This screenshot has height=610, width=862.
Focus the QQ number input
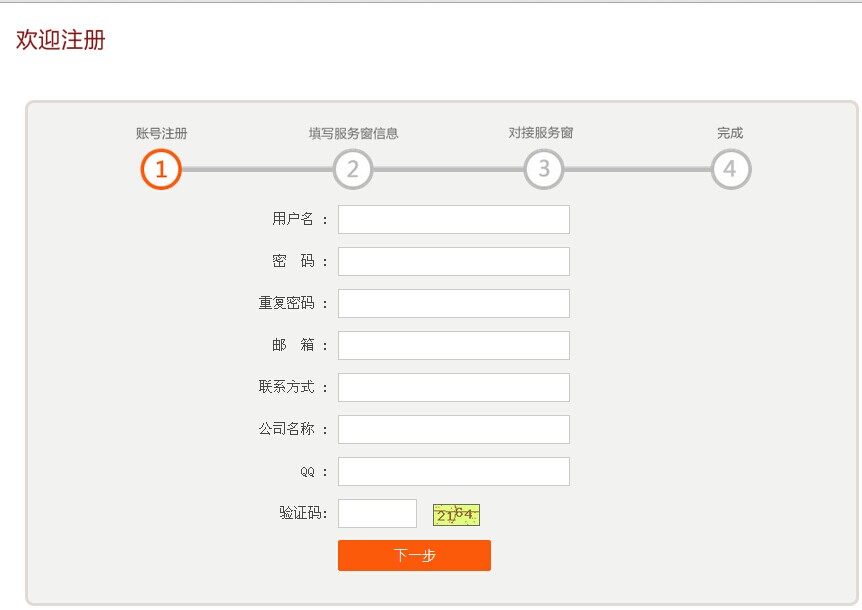pos(453,472)
